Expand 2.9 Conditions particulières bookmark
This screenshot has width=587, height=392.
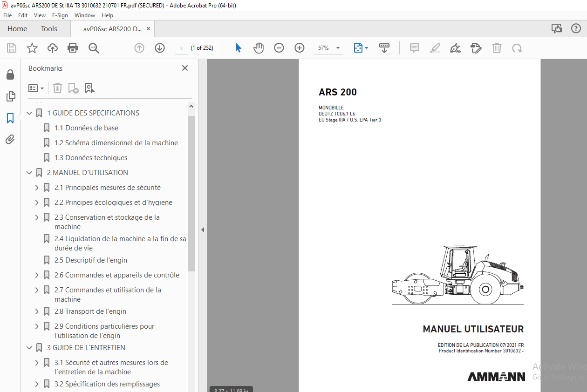click(37, 326)
